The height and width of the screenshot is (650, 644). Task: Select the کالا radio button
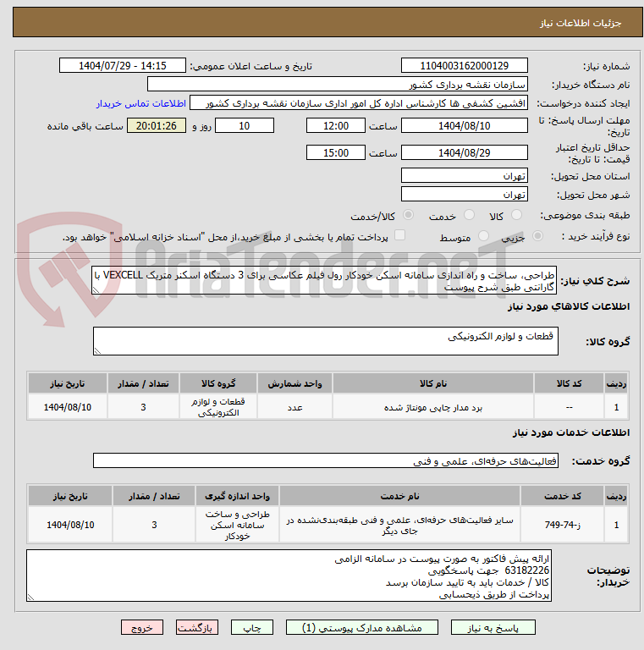[516, 215]
